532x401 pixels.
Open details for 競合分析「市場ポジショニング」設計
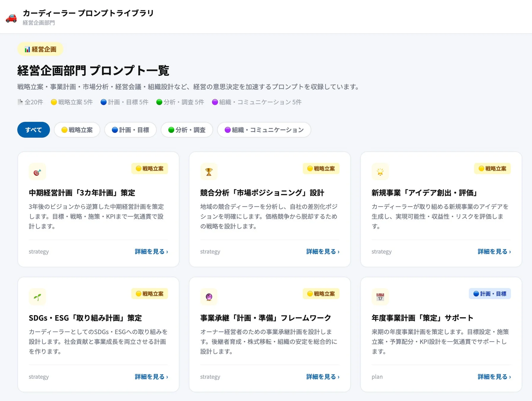pyautogui.click(x=322, y=251)
